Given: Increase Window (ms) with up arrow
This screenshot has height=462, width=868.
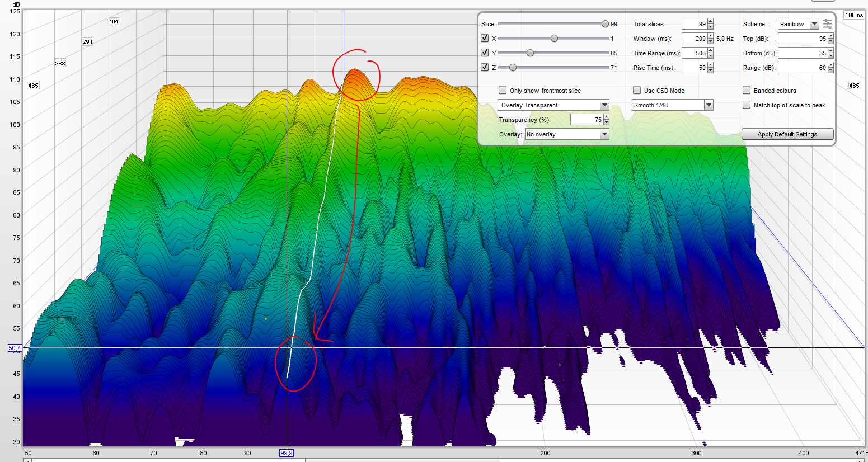Looking at the screenshot, I should point(711,36).
